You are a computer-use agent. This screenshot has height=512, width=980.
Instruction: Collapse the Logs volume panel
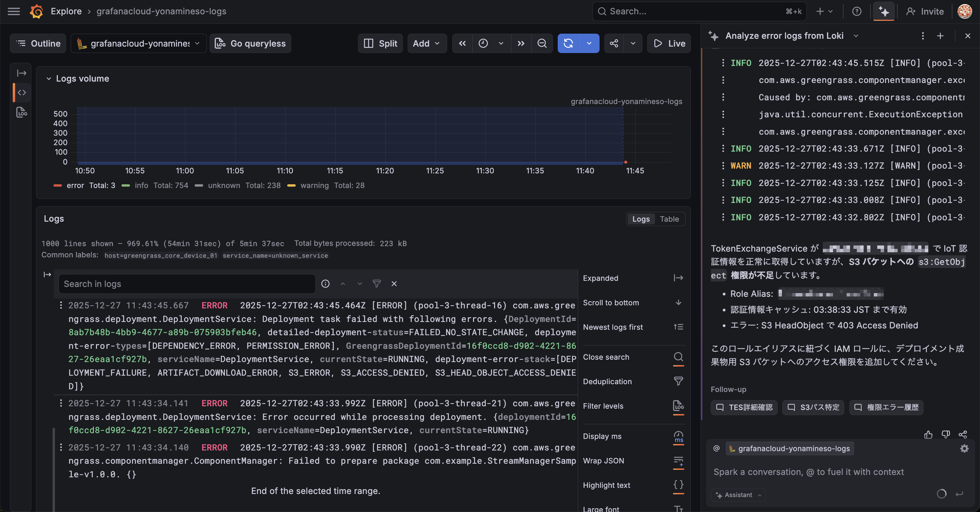coord(49,79)
